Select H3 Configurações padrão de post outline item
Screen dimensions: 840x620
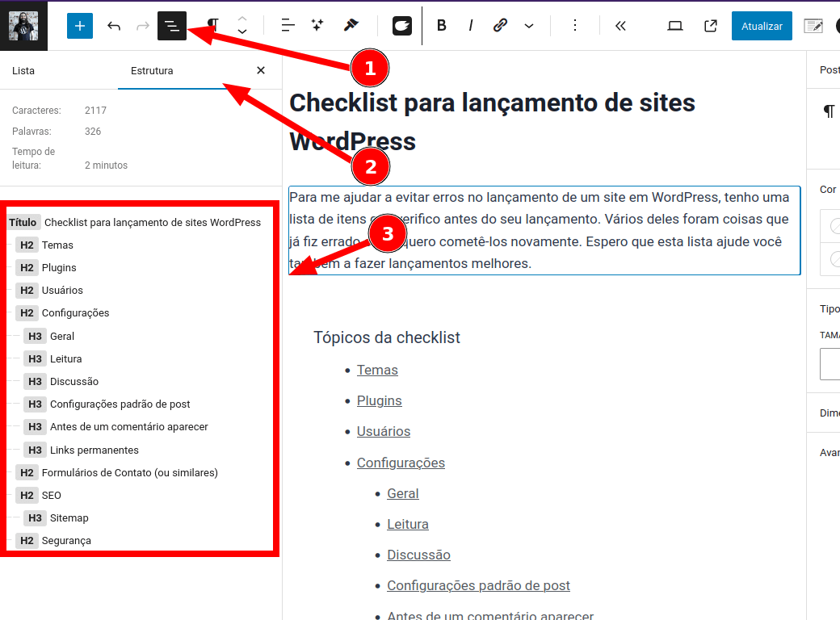point(107,404)
